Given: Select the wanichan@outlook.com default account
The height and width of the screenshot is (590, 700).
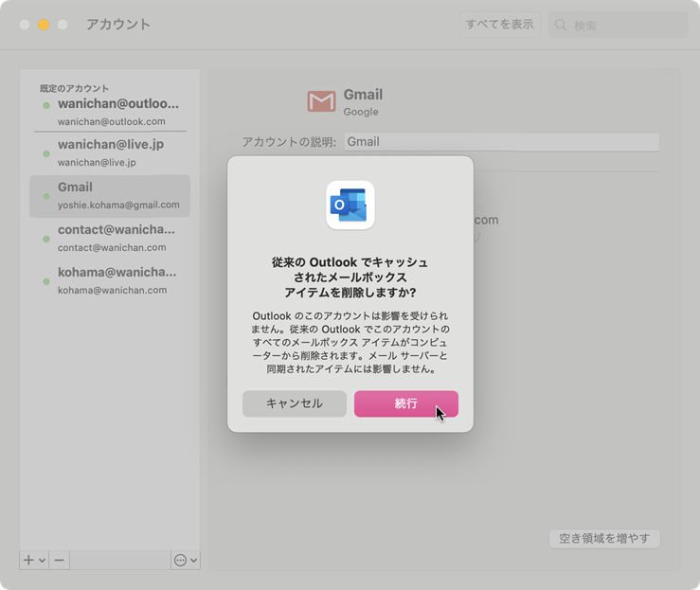Looking at the screenshot, I should [x=110, y=111].
